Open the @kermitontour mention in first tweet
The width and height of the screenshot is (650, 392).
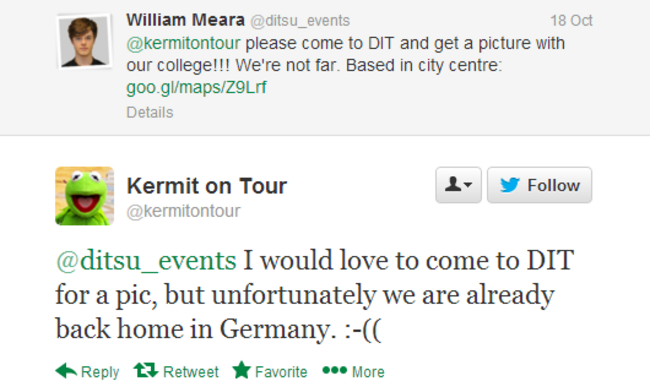(183, 43)
